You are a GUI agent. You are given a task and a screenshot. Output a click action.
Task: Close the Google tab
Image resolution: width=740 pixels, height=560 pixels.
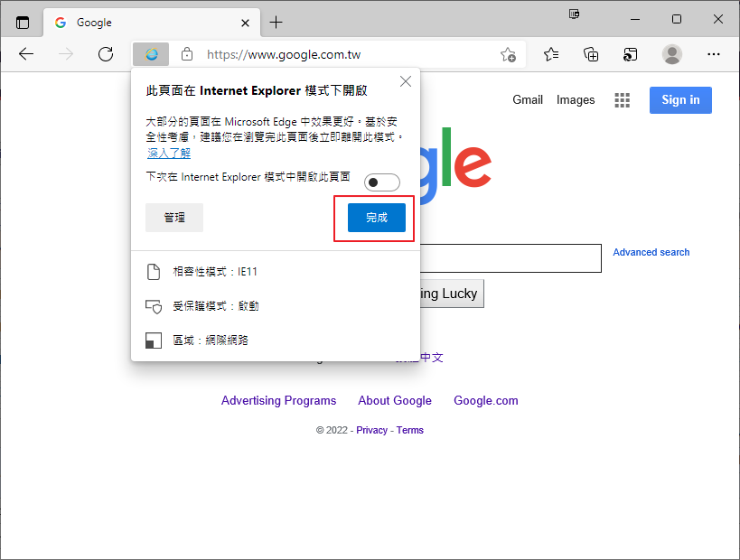tap(245, 23)
